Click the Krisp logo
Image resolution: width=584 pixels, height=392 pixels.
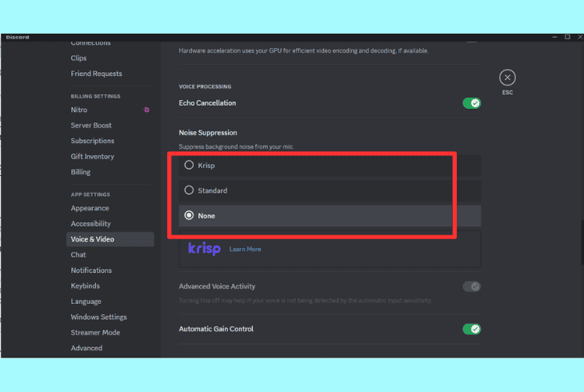click(x=204, y=249)
